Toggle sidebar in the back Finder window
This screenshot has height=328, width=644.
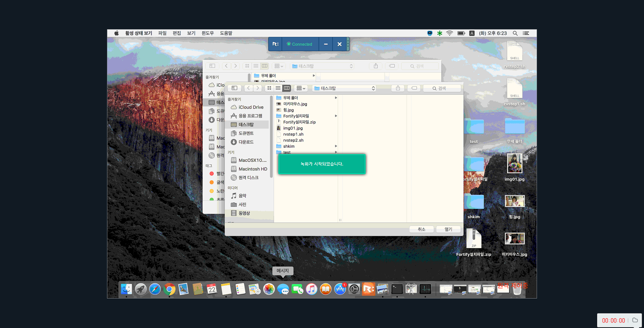coord(212,66)
